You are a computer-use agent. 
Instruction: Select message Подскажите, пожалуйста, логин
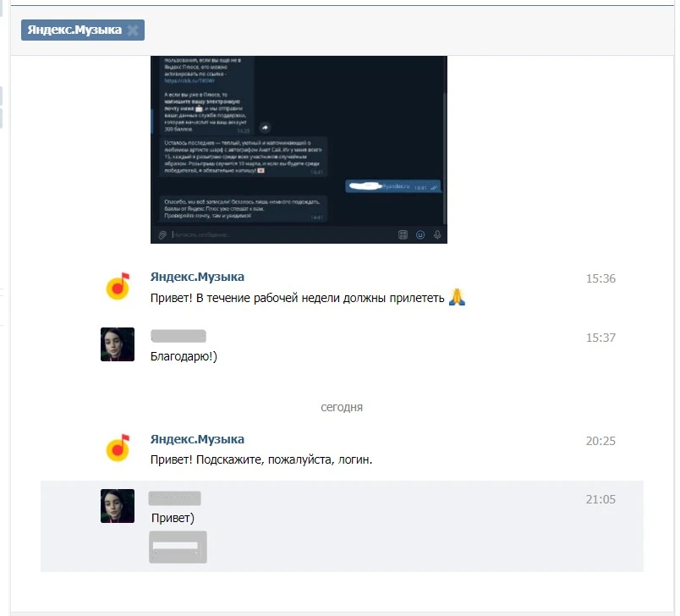[261, 459]
